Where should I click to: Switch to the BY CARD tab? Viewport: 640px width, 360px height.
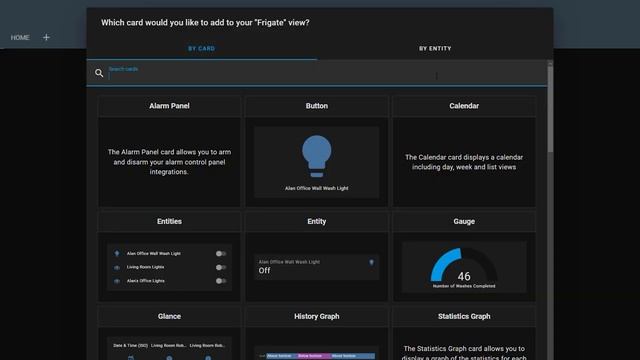tap(202, 49)
